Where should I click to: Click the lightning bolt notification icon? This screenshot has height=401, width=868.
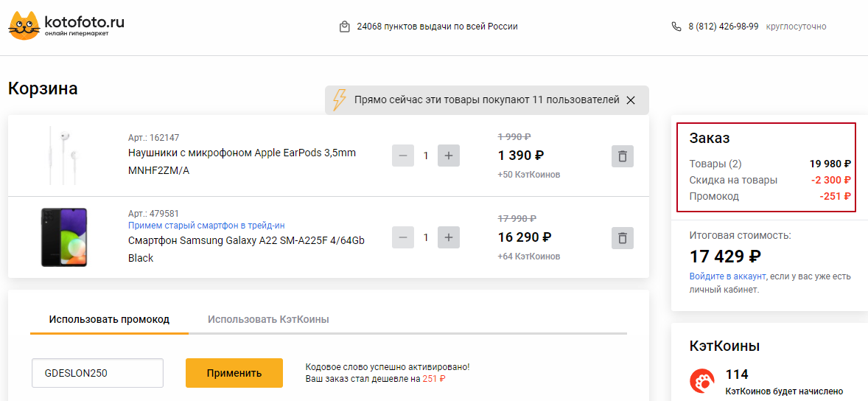click(339, 100)
